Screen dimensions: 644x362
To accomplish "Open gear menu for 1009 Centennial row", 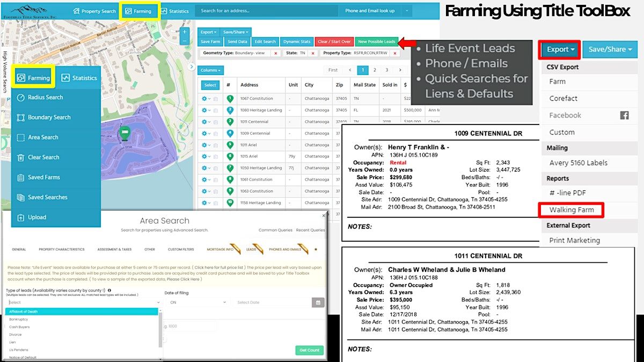I will 206,134.
